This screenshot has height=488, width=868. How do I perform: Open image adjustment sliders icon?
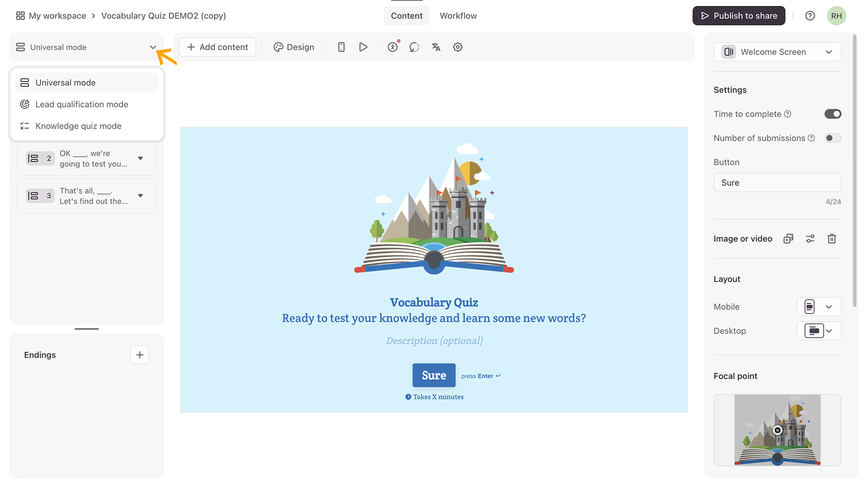[810, 239]
